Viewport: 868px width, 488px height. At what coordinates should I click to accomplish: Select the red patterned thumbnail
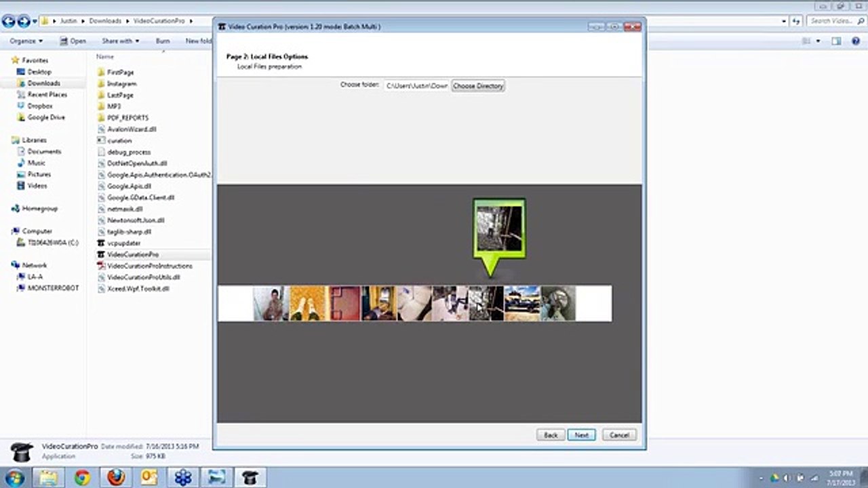344,303
